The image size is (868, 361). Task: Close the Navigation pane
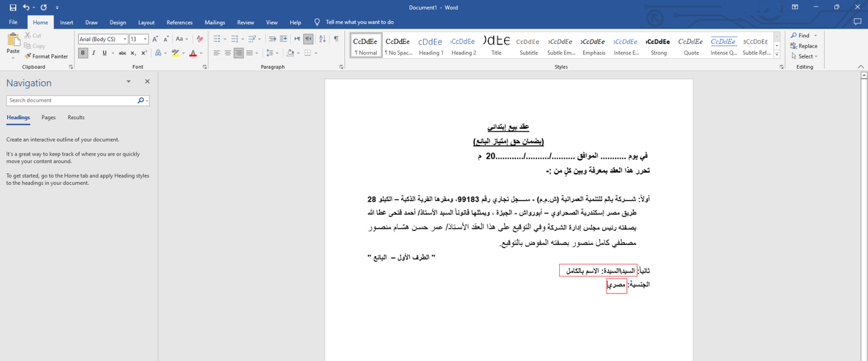coord(147,81)
